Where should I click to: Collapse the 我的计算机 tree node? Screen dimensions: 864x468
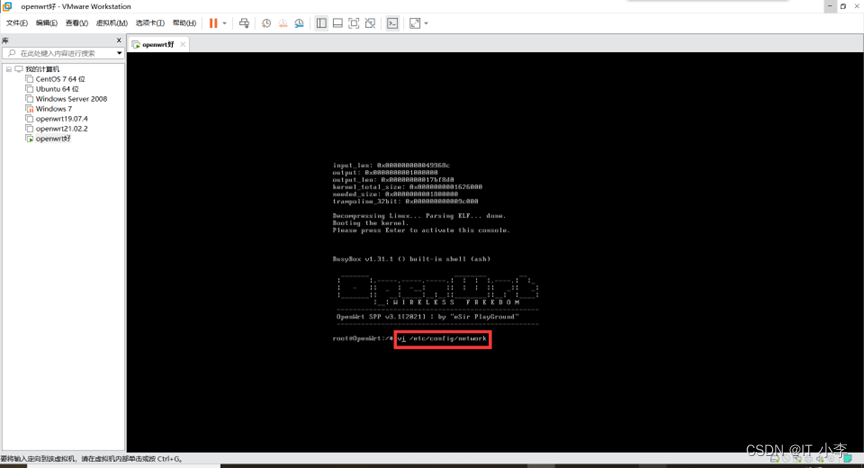click(9, 69)
